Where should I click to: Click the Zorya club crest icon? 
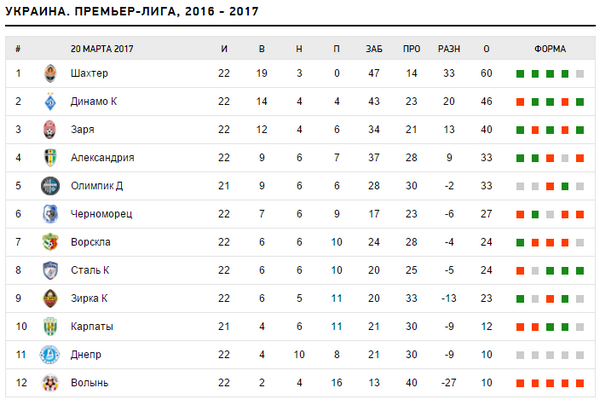(x=50, y=129)
